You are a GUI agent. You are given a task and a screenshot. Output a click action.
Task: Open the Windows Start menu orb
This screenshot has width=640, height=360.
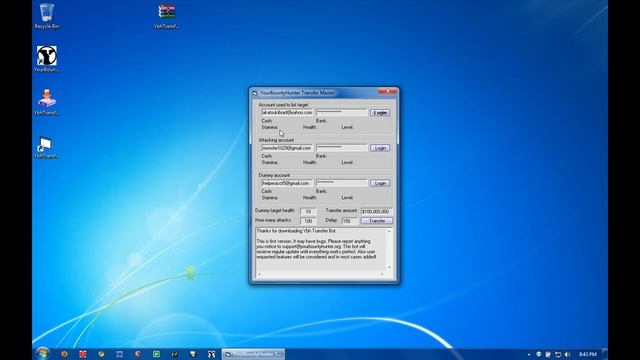tap(42, 353)
